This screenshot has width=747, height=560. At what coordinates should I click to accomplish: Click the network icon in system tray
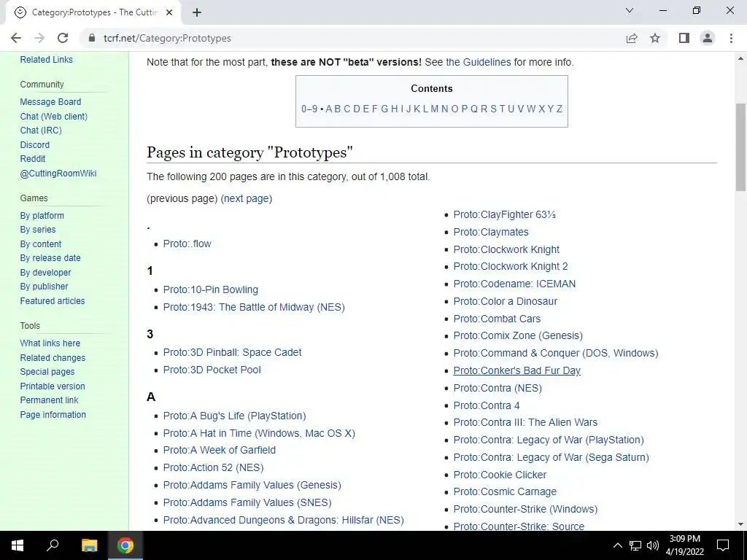click(635, 545)
